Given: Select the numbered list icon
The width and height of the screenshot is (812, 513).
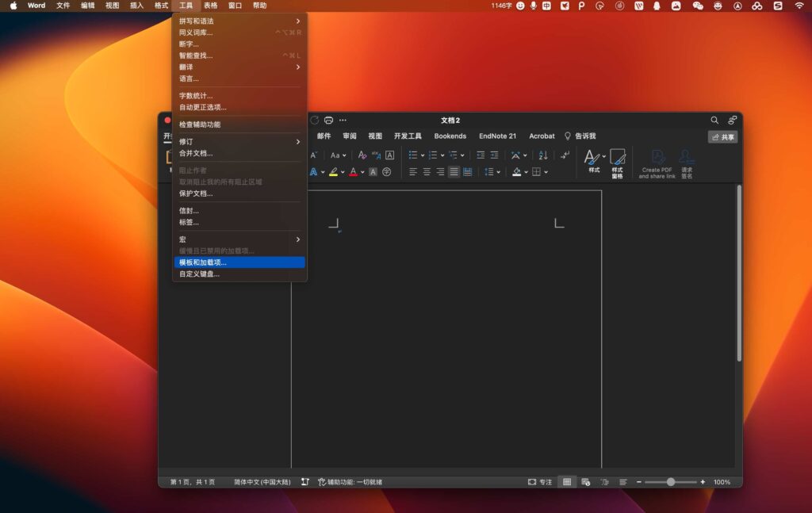Looking at the screenshot, I should click(x=433, y=155).
